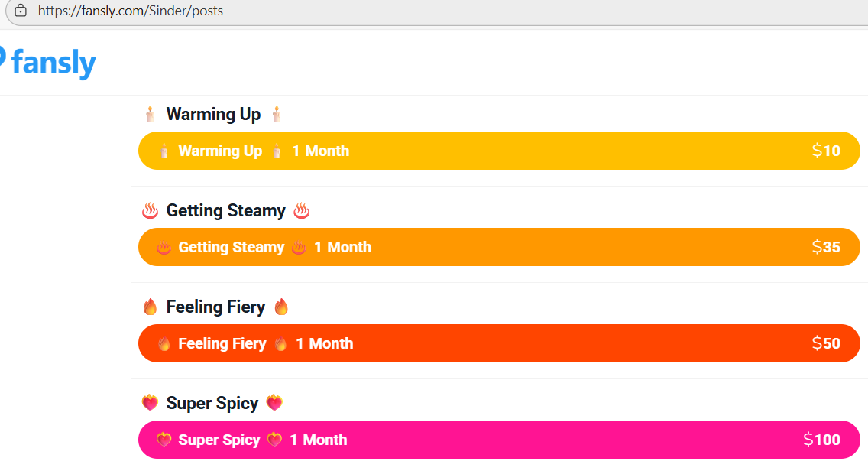Click the Getting Steamy tier heading
Screen dimensions: 868x471
click(226, 210)
